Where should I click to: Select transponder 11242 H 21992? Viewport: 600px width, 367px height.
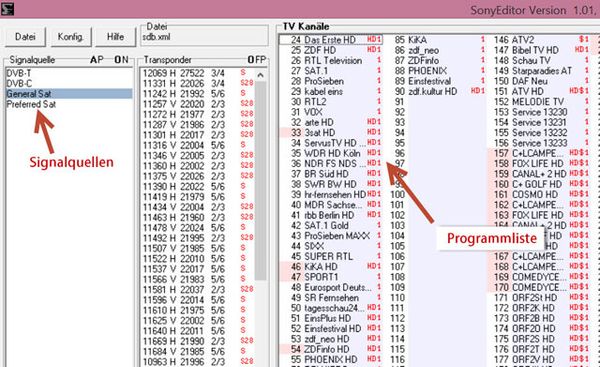(198, 94)
